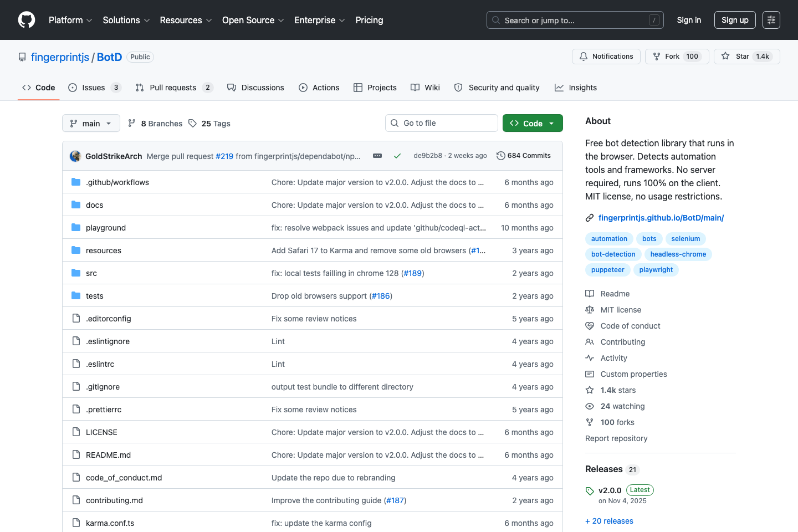Click the Code of conduct heart icon
The image size is (798, 532).
point(590,325)
